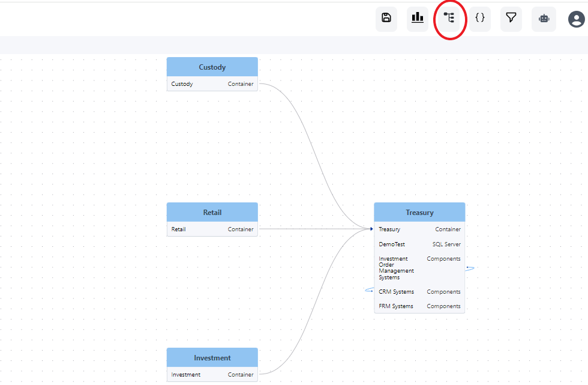The width and height of the screenshot is (588, 385).
Task: Select the CRM Systems components row
Action: tap(419, 291)
